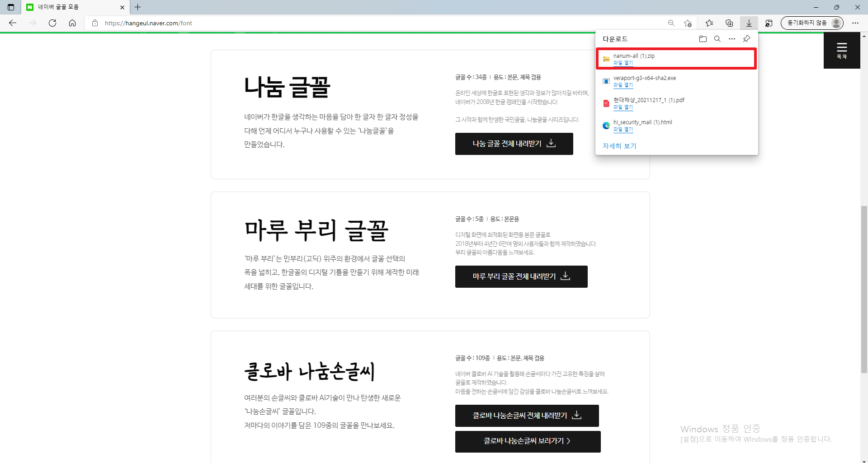The image size is (868, 463).
Task: Reload the page with Refresh icon
Action: 52,23
